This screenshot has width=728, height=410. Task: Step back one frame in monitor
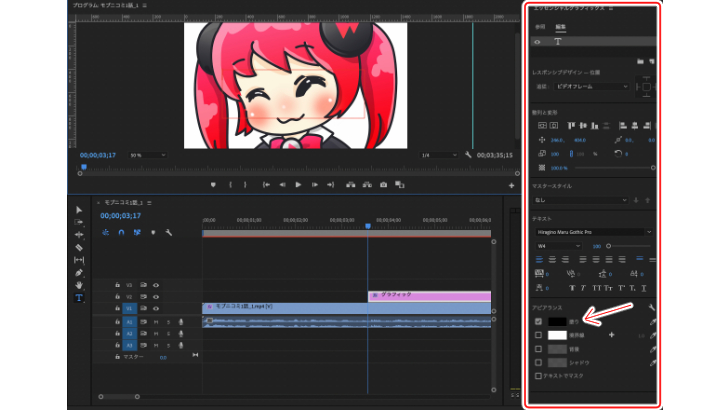[x=282, y=185]
